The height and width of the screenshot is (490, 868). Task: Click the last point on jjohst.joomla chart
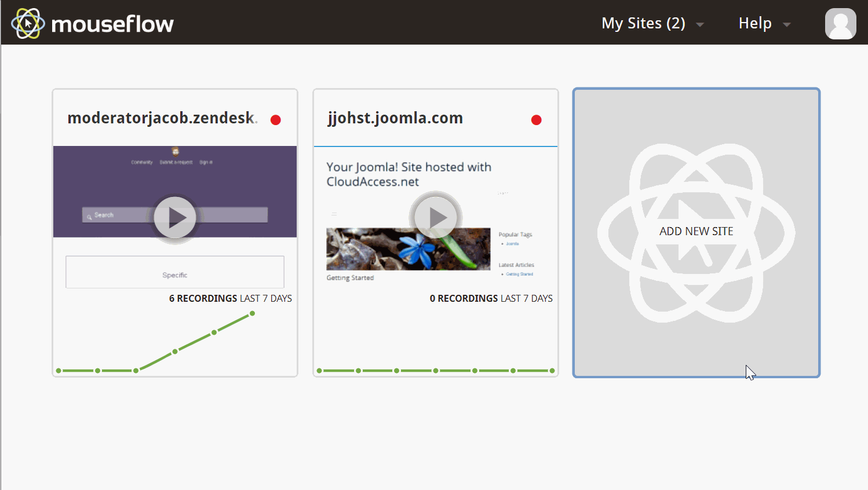552,371
